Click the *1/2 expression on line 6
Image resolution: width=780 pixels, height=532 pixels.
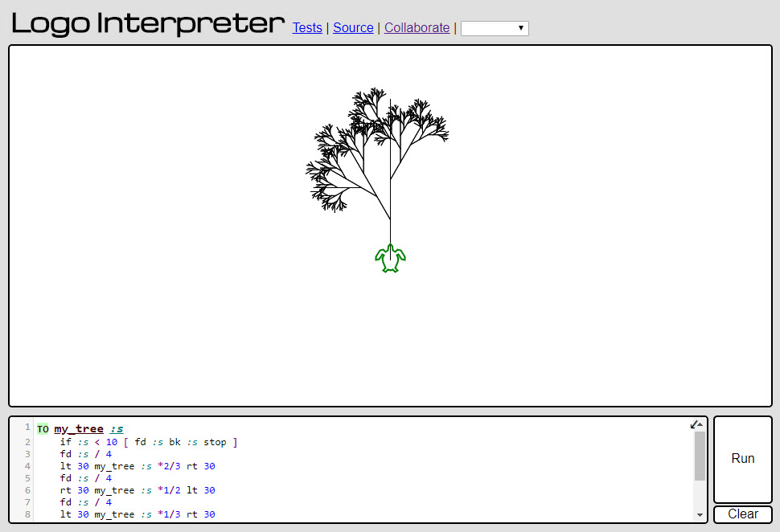click(x=169, y=490)
